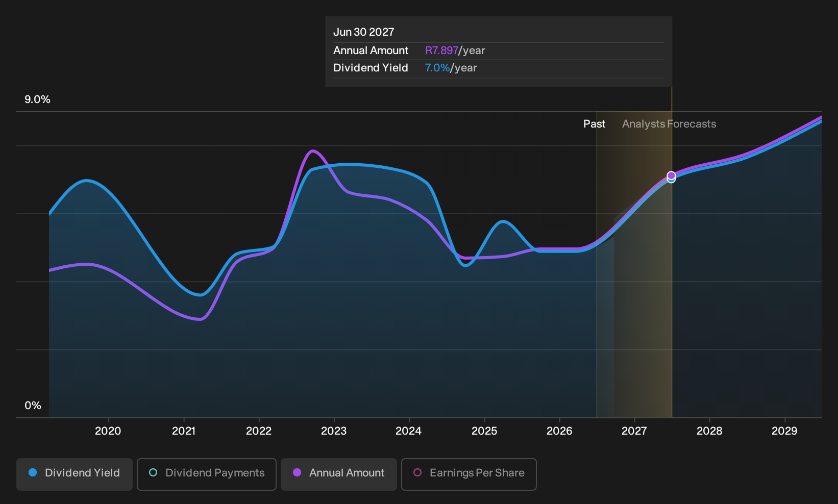Click the 2025 x-axis year label
Screen dimensions: 838x504
click(x=484, y=431)
